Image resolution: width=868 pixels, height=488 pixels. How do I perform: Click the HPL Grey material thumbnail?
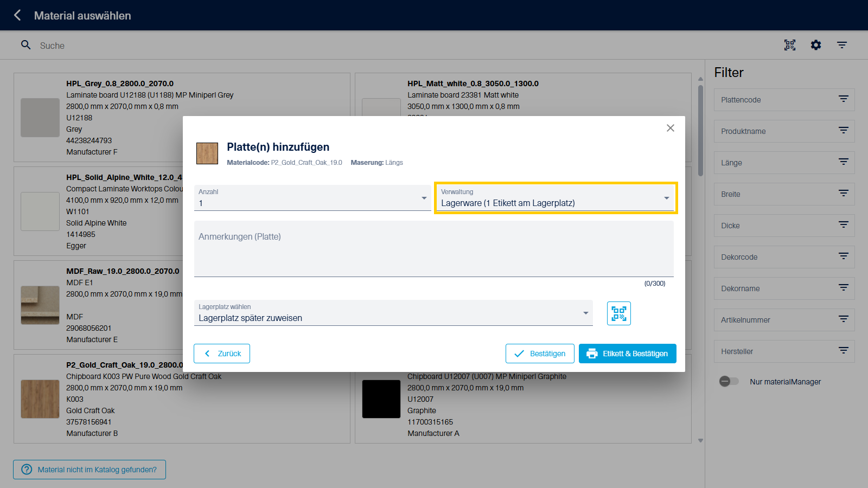(x=40, y=118)
